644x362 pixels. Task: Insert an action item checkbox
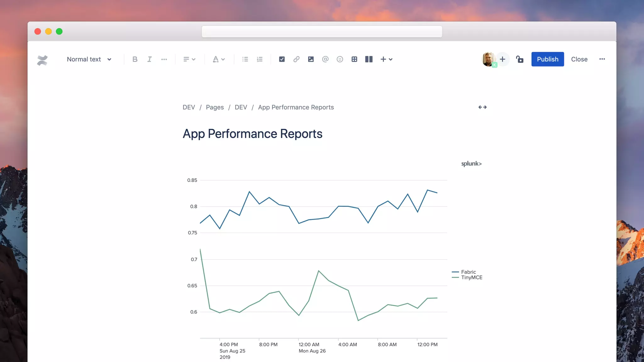coord(282,59)
